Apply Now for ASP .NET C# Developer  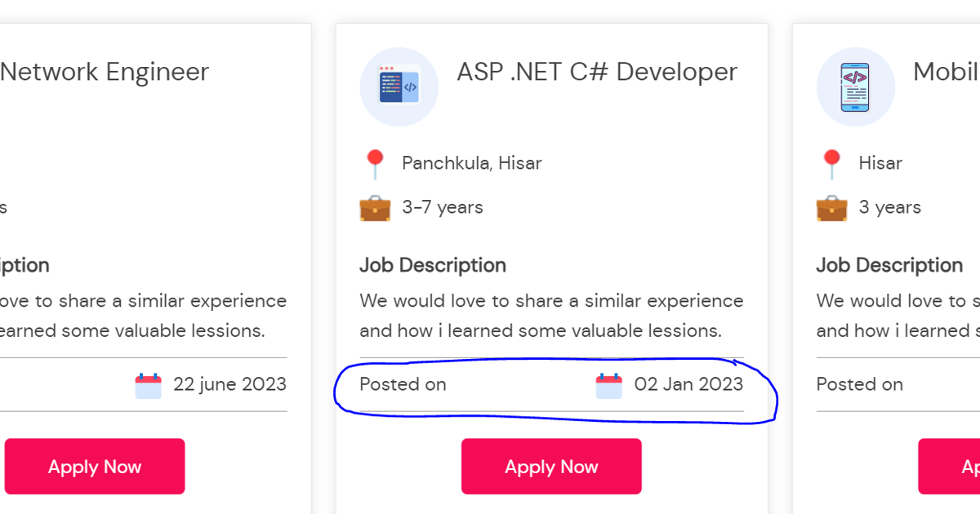point(551,467)
